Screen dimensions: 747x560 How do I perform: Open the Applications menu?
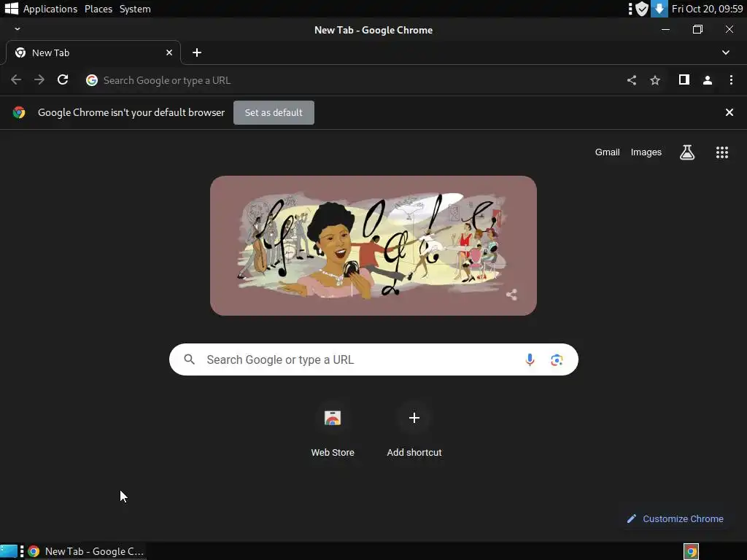point(50,9)
